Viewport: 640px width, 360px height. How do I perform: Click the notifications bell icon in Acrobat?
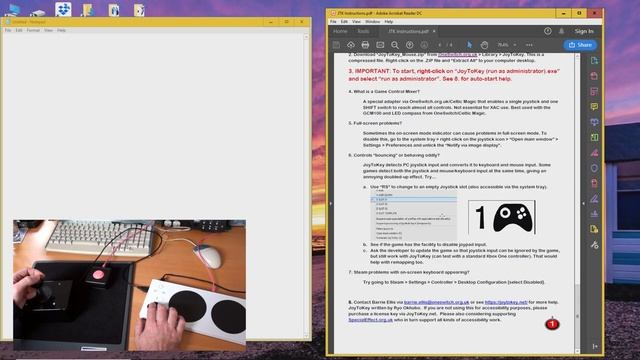[562, 31]
